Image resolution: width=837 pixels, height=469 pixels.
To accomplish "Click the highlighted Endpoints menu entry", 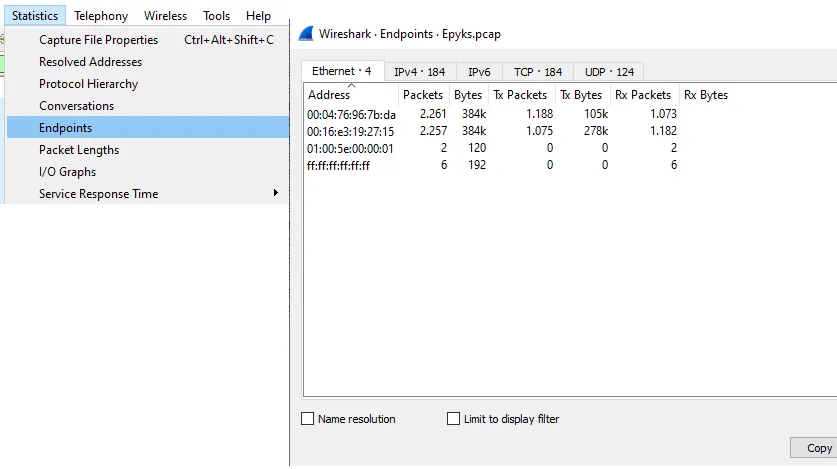I will 148,128.
